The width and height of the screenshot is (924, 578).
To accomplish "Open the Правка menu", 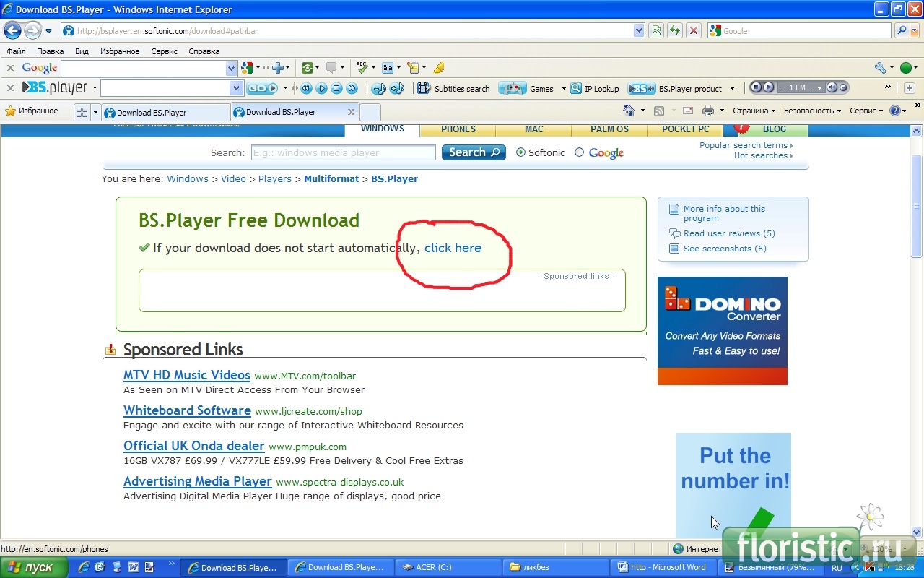I will [51, 51].
